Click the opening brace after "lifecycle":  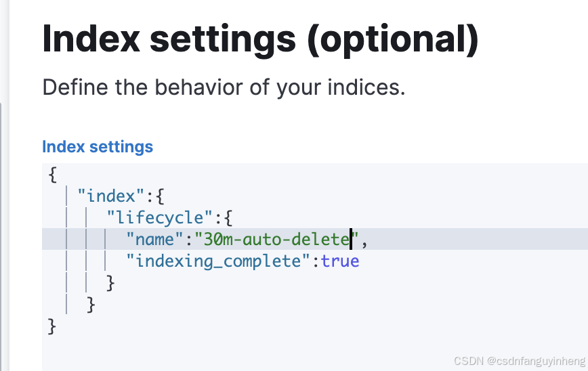coord(228,218)
